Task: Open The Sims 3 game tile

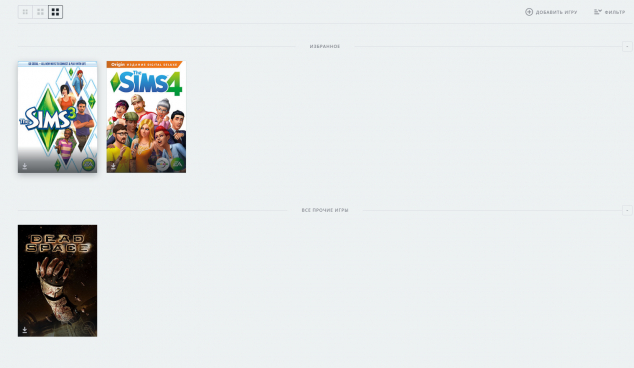Action: (57, 117)
